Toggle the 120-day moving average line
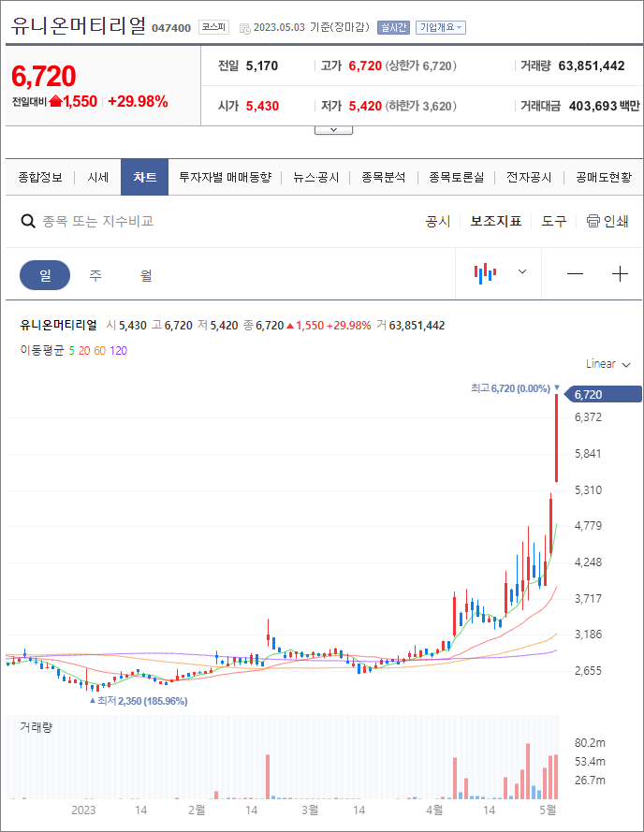 pyautogui.click(x=118, y=351)
